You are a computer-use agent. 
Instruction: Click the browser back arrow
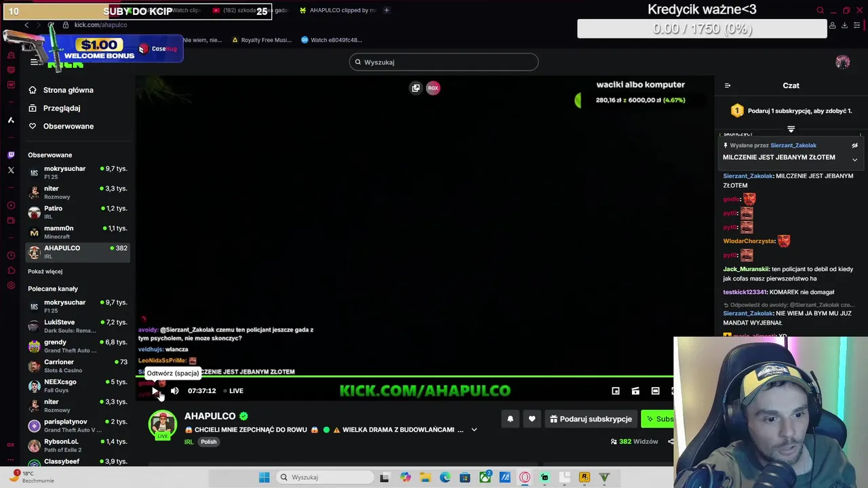26,25
